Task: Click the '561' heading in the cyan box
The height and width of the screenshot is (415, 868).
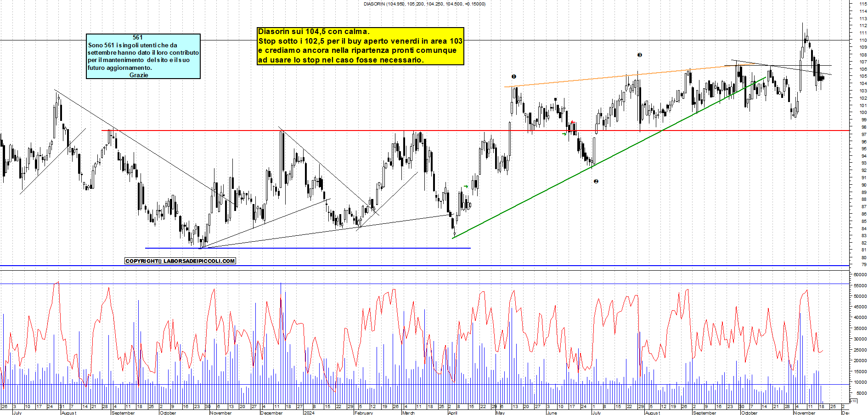Action: click(138, 38)
